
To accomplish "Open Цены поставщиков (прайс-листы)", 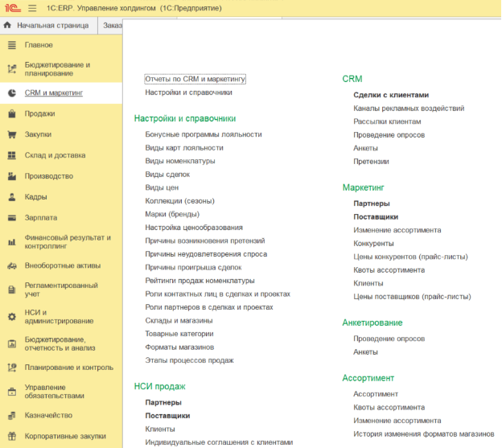I will pos(412,297).
